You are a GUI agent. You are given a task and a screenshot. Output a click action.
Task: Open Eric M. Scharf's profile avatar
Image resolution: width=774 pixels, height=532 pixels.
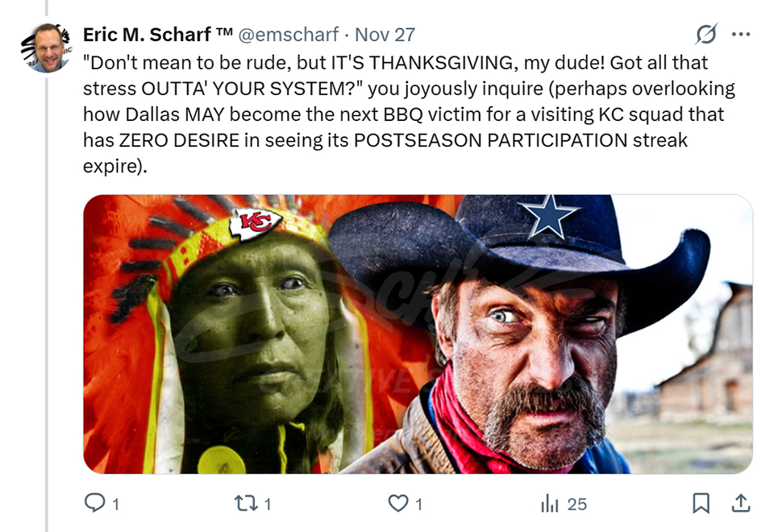[48, 48]
